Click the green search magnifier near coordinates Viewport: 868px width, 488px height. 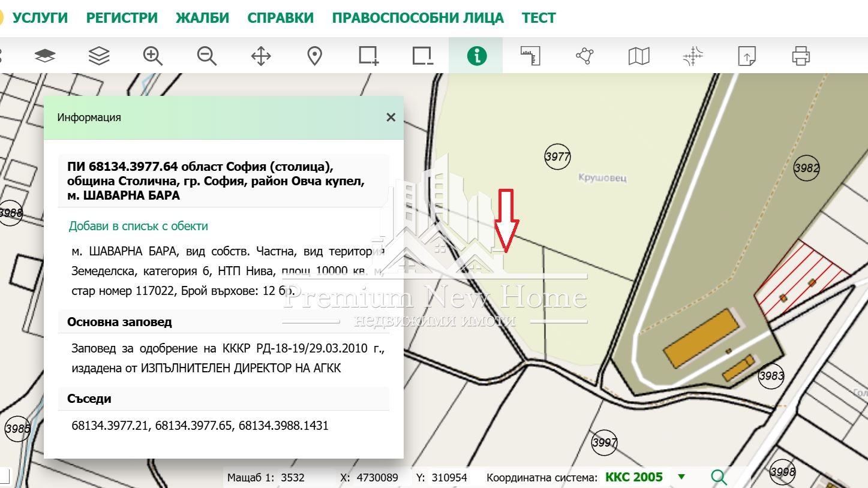tap(719, 477)
